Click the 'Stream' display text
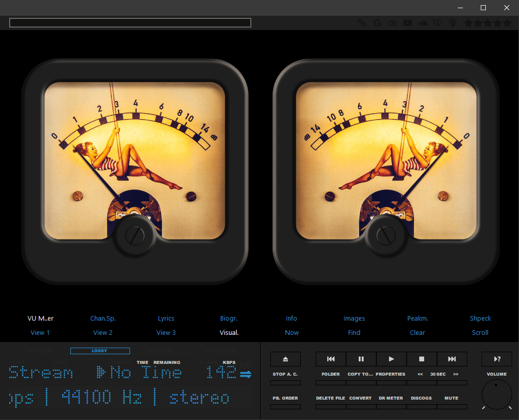519x420 pixels. tap(41, 373)
